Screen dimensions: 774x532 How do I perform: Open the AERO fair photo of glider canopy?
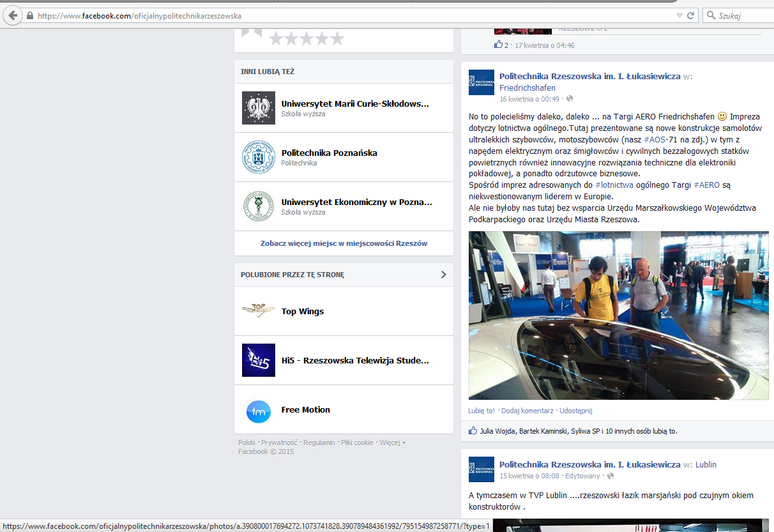[x=619, y=315]
